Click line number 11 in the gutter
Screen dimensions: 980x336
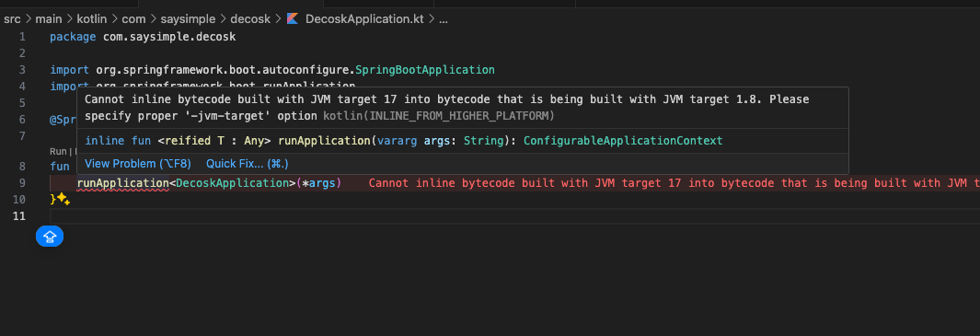click(x=19, y=216)
